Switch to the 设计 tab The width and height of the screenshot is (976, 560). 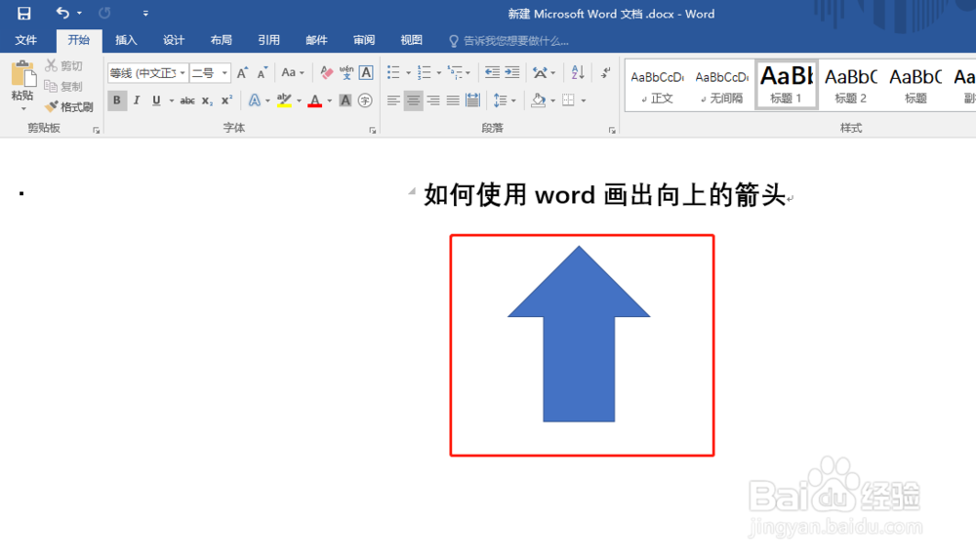(174, 40)
